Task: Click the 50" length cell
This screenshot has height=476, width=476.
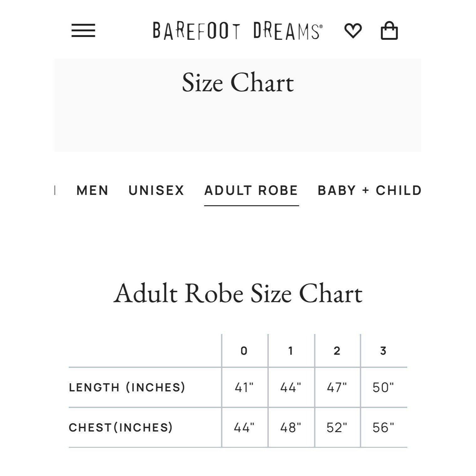Action: point(383,388)
